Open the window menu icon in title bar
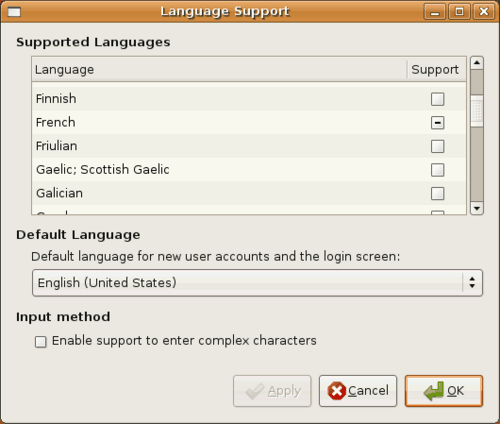 tap(14, 12)
